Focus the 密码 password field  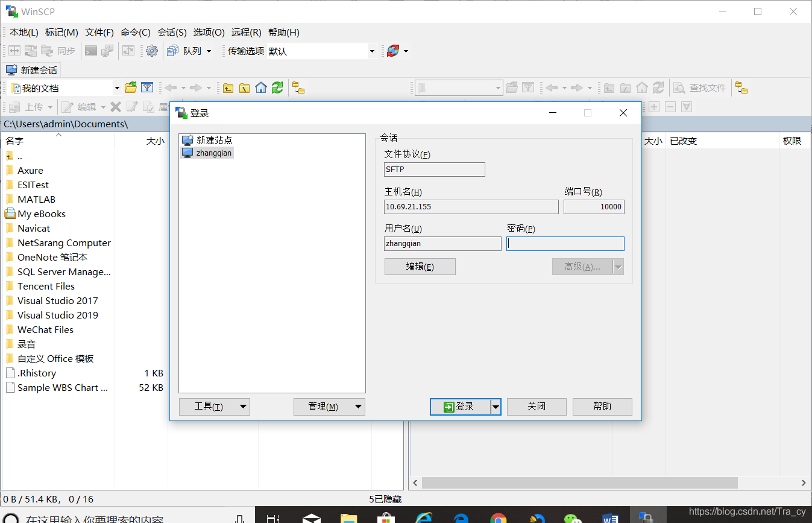[565, 244]
